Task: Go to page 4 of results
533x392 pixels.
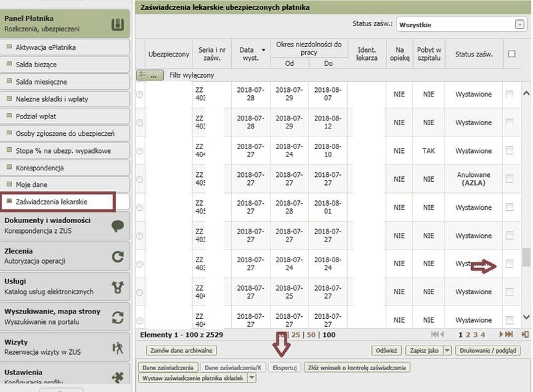Action: click(482, 335)
